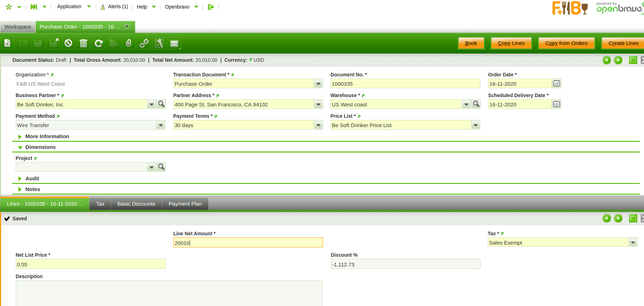Click the USD currency link
Screen dimensions: 644x306
259,60
